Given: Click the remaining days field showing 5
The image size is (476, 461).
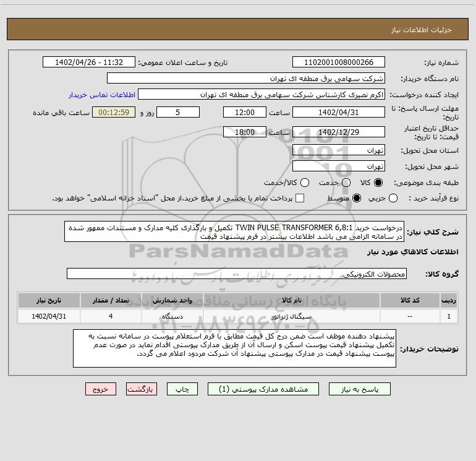Looking at the screenshot, I should coord(178,112).
